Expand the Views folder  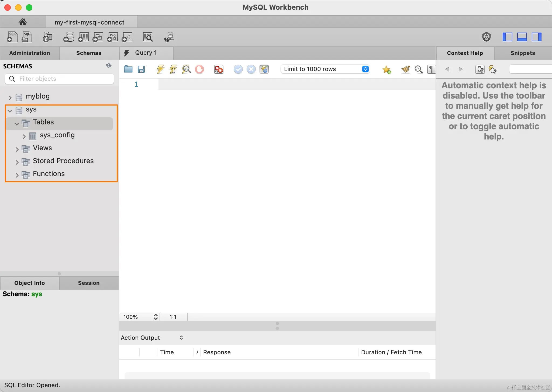(17, 149)
